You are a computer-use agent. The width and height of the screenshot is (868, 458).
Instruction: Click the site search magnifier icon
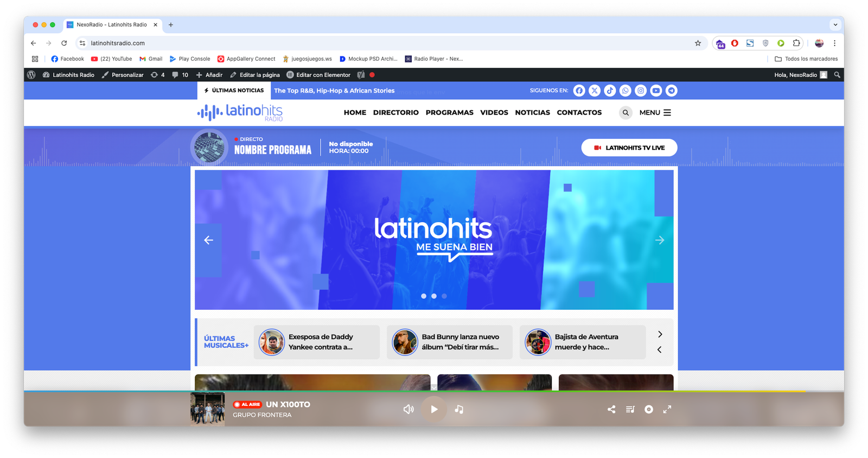(x=626, y=113)
